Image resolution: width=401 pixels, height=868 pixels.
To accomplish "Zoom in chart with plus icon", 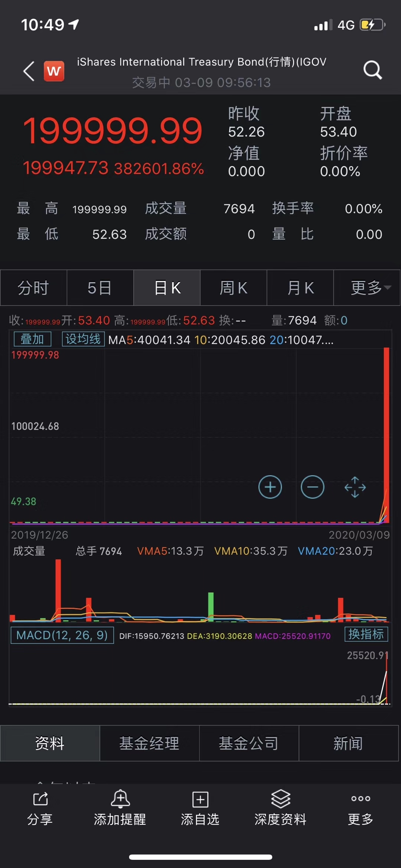I will (x=270, y=487).
